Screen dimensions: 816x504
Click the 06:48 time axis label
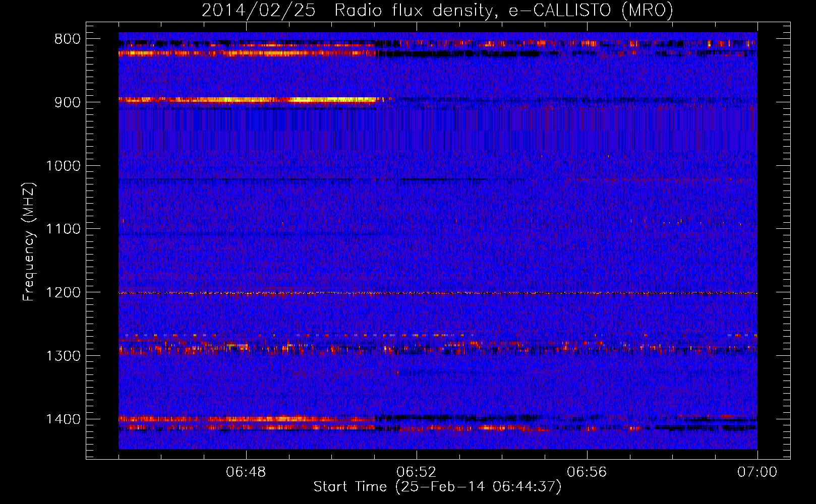(246, 472)
